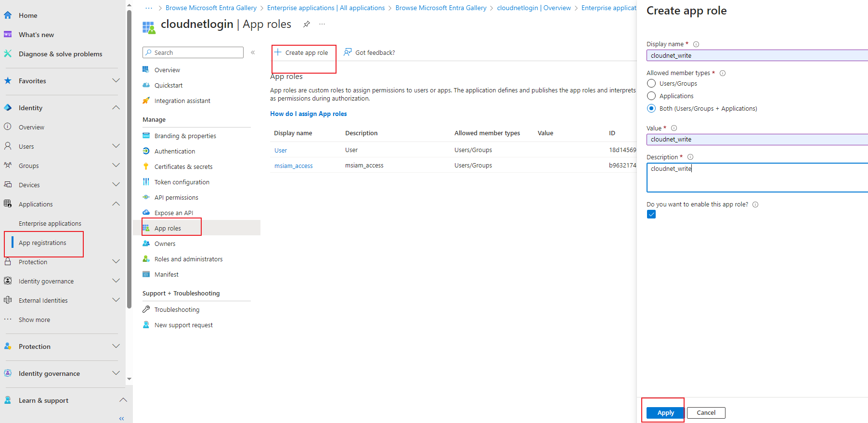This screenshot has height=423, width=868.
Task: Click the Home icon in sidebar
Action: pyautogui.click(x=8, y=15)
